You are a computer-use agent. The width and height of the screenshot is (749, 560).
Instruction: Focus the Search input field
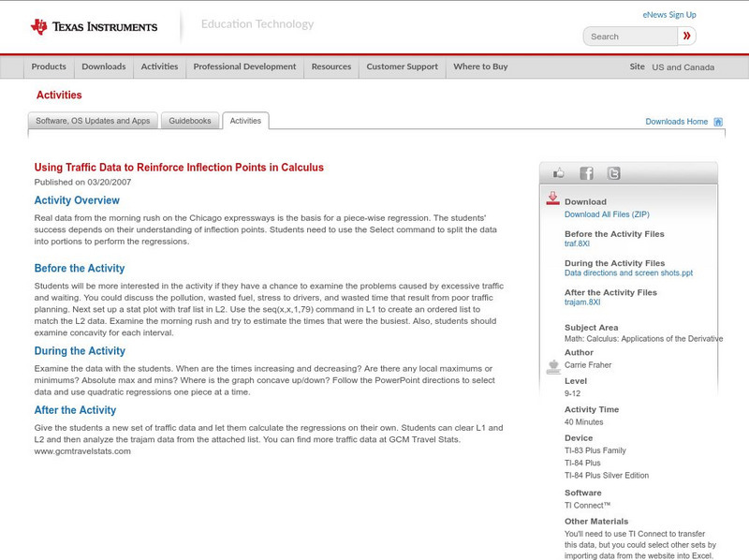630,37
